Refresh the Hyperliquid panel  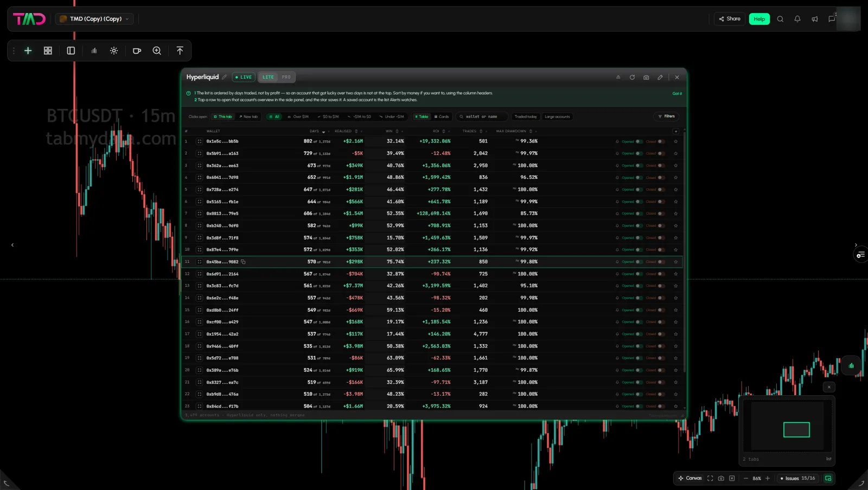coord(632,77)
